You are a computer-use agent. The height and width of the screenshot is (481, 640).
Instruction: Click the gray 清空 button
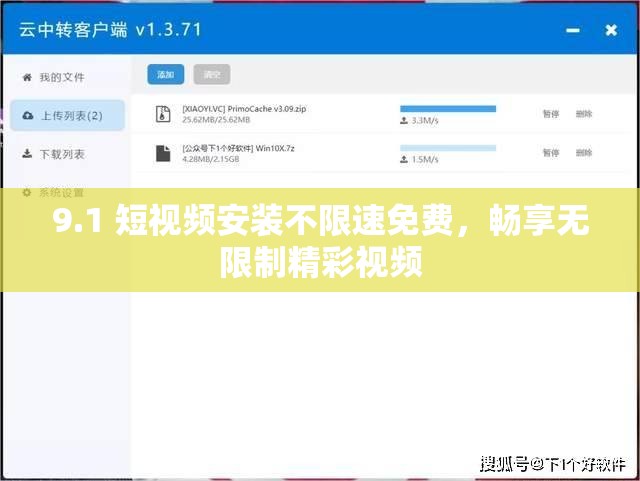coord(212,74)
